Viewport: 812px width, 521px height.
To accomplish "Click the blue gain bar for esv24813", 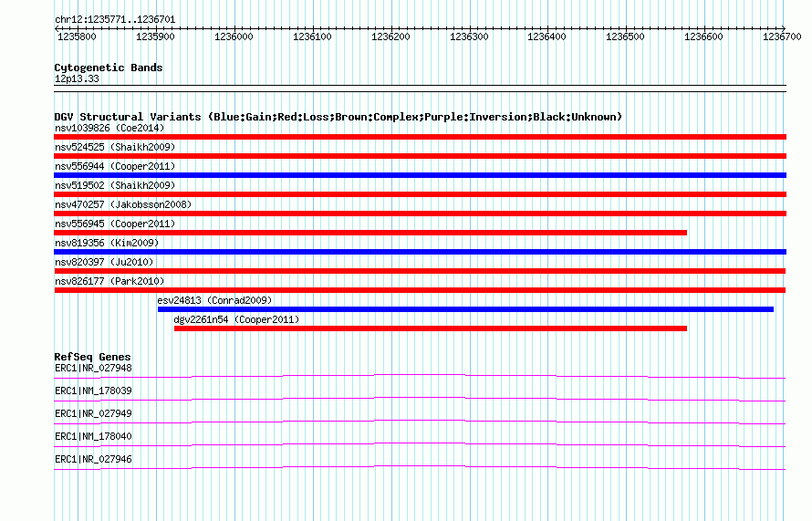I will 465,309.
